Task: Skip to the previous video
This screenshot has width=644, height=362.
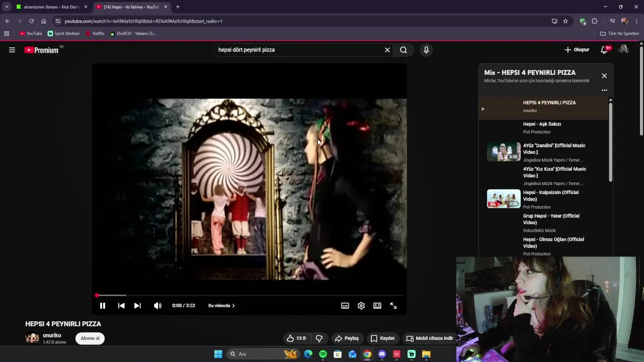Action: coord(121,306)
